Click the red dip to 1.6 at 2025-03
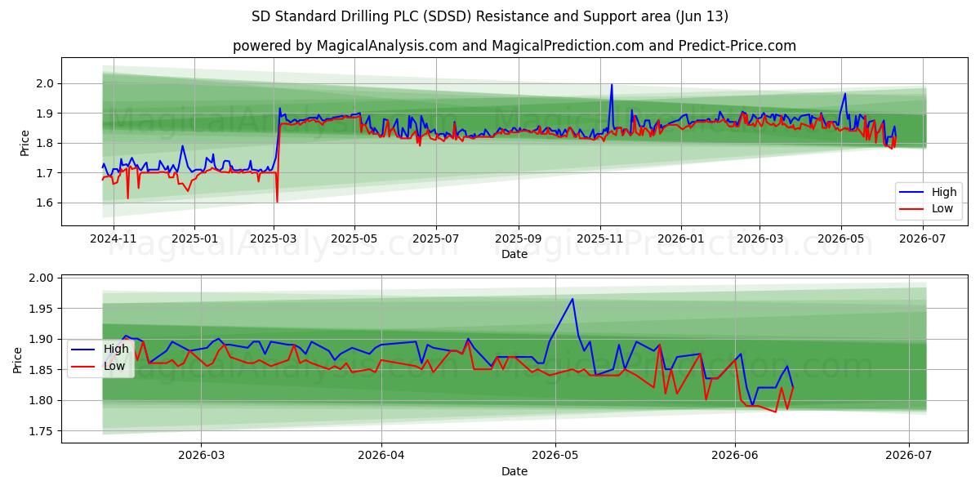 tap(277, 201)
